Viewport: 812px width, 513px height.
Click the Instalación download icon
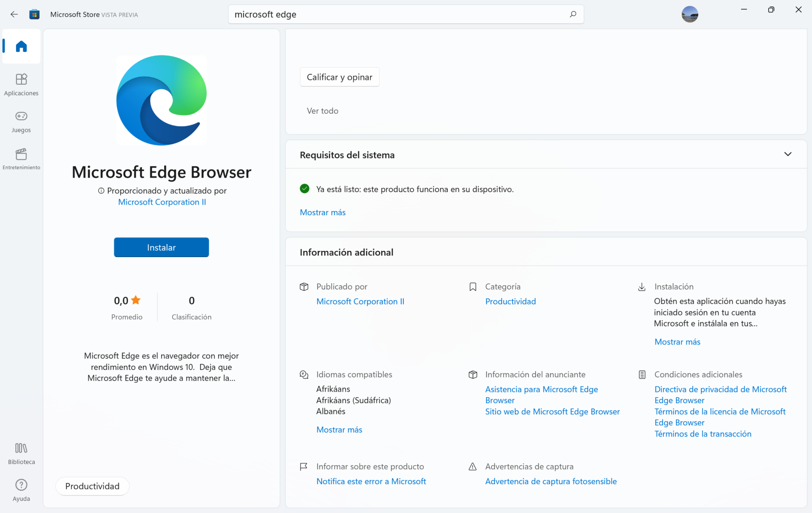coord(642,287)
